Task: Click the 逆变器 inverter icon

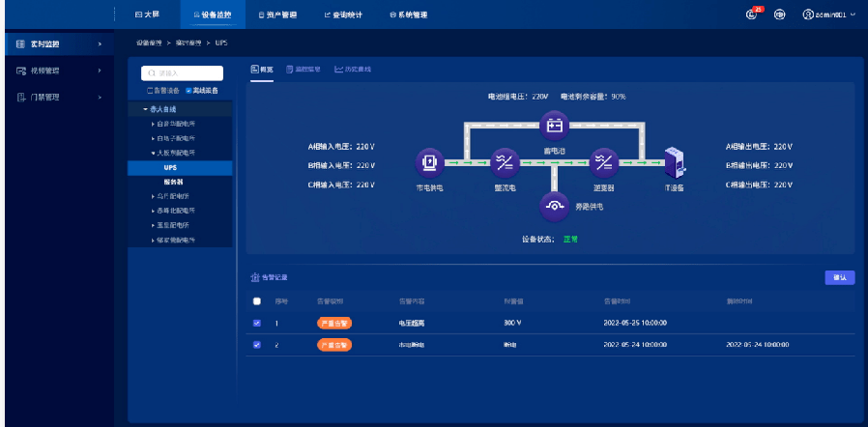Action: pos(603,162)
